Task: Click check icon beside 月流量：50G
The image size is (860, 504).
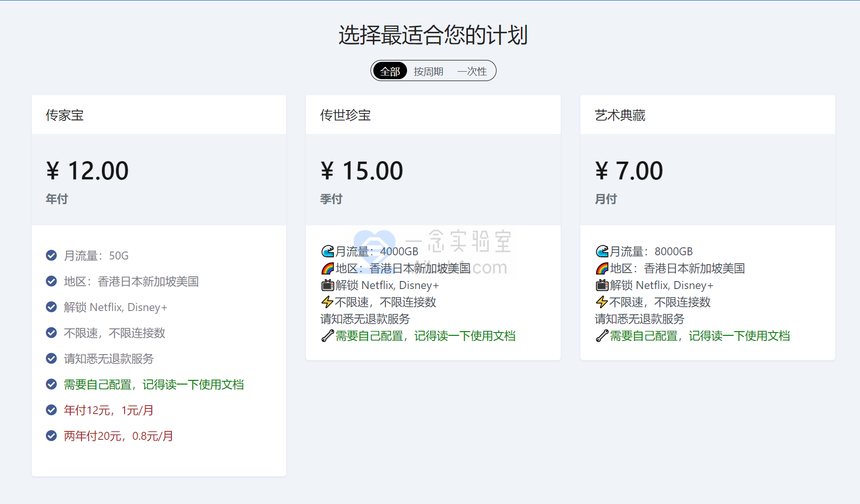Action: [52, 255]
